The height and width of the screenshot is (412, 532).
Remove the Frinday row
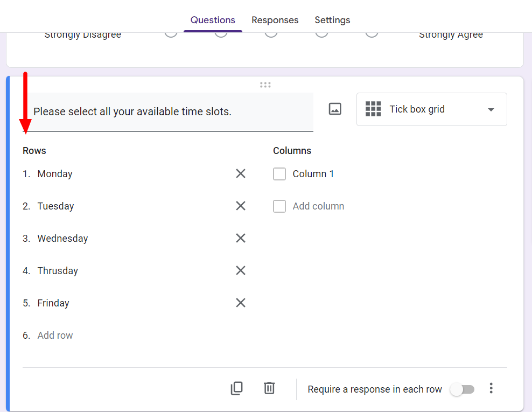pos(241,303)
